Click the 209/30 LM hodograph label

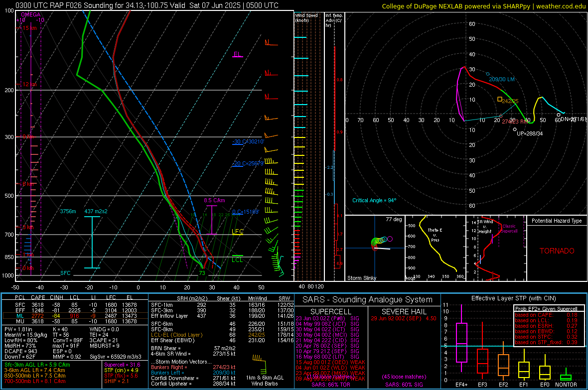pos(502,80)
